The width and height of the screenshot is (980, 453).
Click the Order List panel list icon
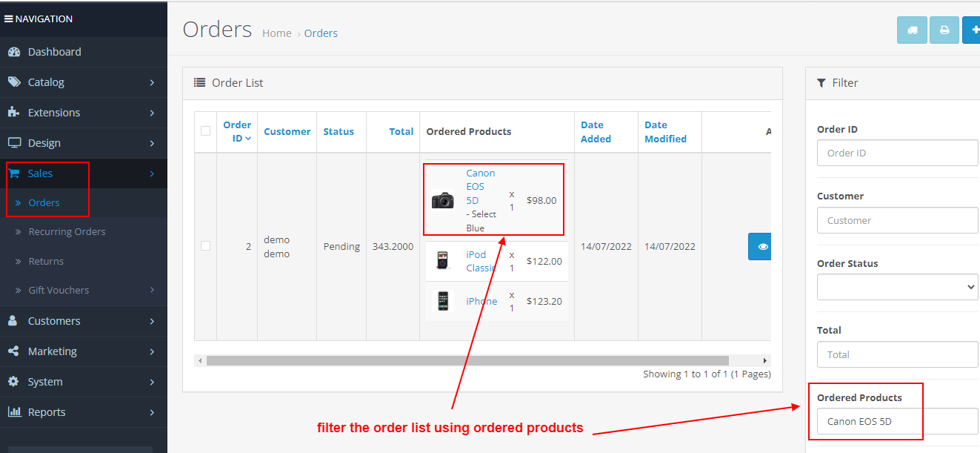[199, 82]
